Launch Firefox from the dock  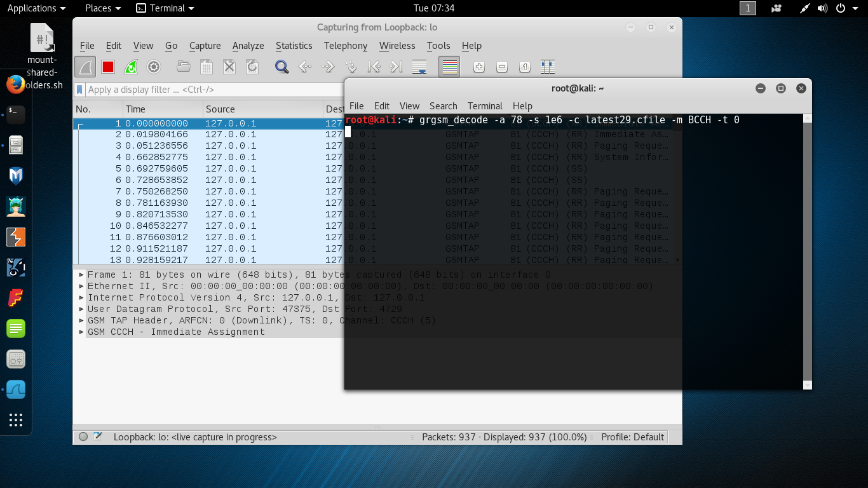(x=16, y=84)
